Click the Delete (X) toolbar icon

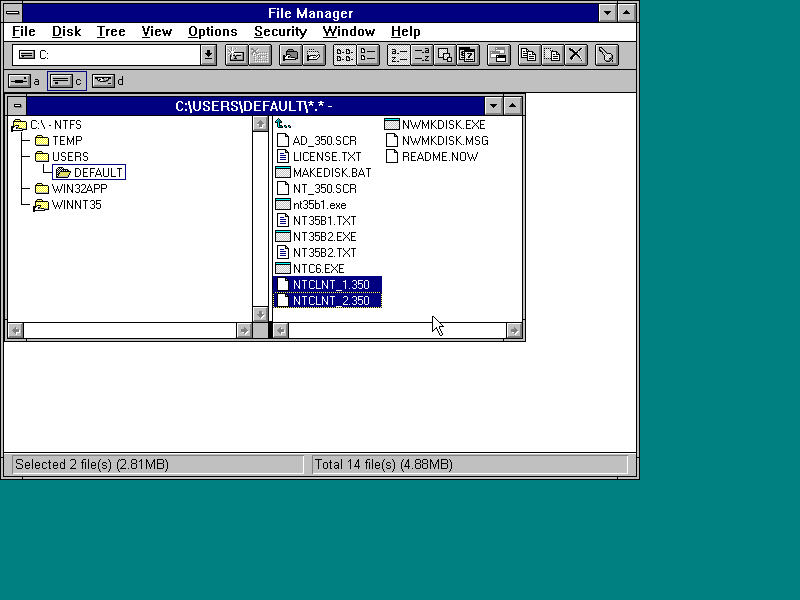[576, 55]
